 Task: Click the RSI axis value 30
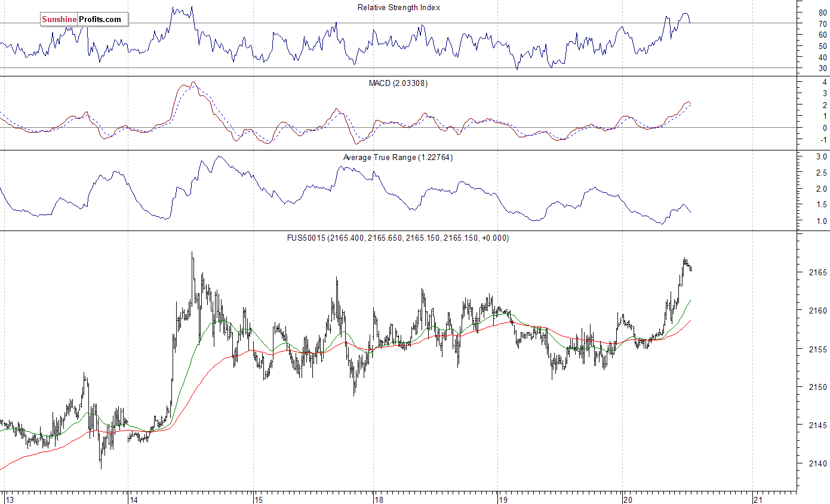coord(823,69)
